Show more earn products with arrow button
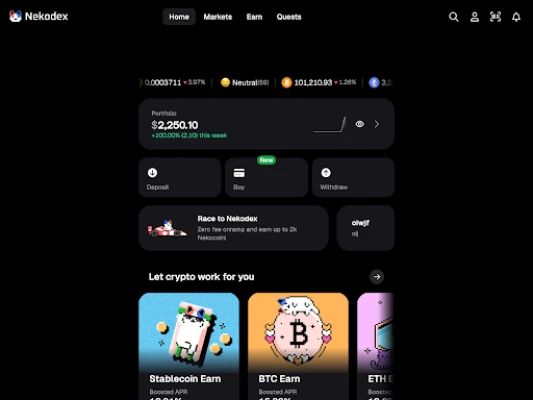 click(x=377, y=277)
